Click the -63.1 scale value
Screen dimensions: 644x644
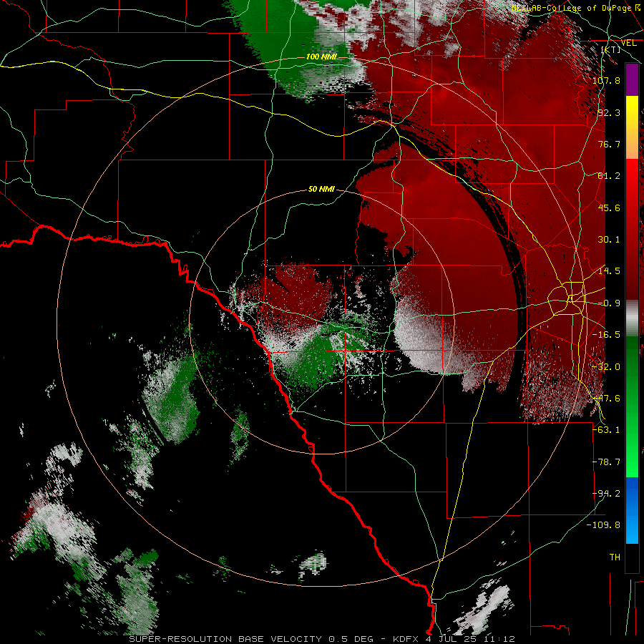(606, 429)
